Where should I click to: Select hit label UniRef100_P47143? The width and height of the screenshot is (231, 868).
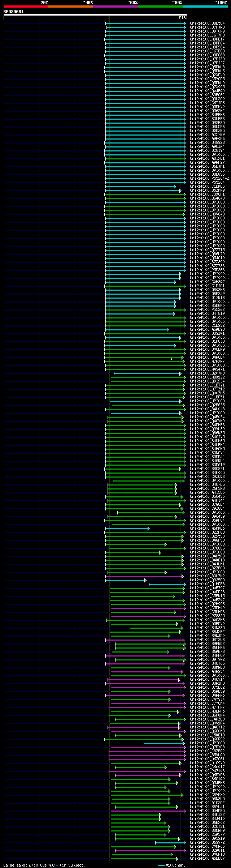click(207, 771)
